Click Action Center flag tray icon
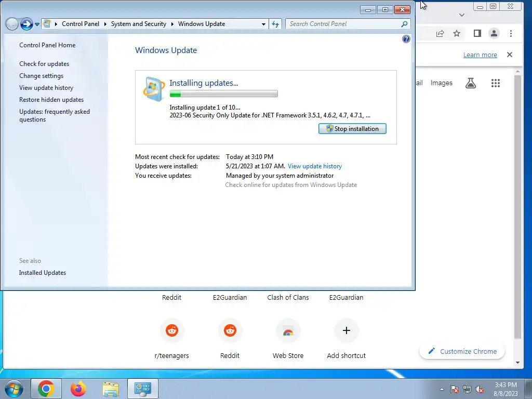The width and height of the screenshot is (532, 399). pos(455,390)
